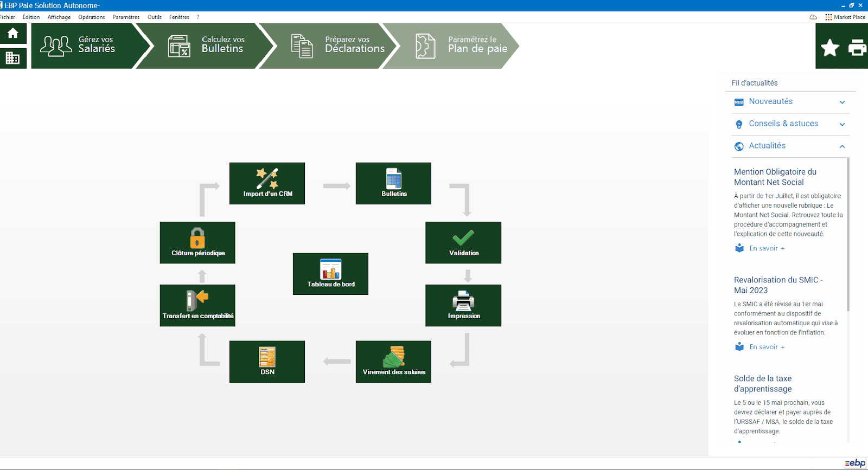Open the home dashboard icon

(13, 34)
